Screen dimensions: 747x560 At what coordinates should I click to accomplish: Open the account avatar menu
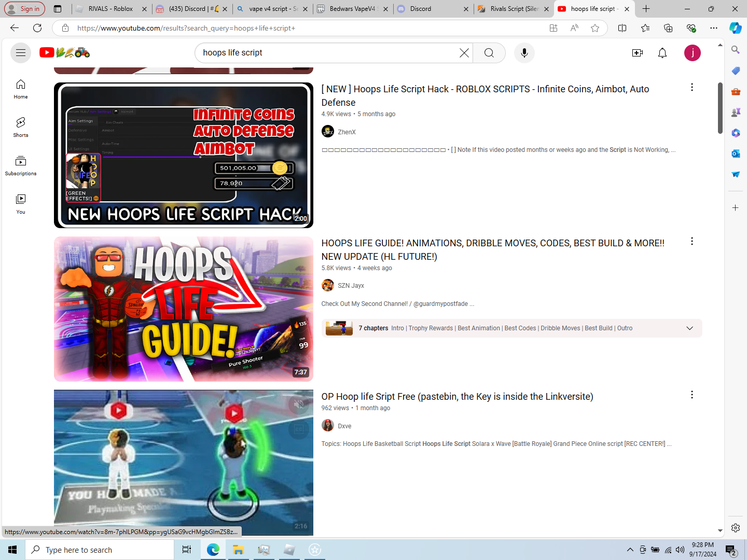tap(693, 53)
